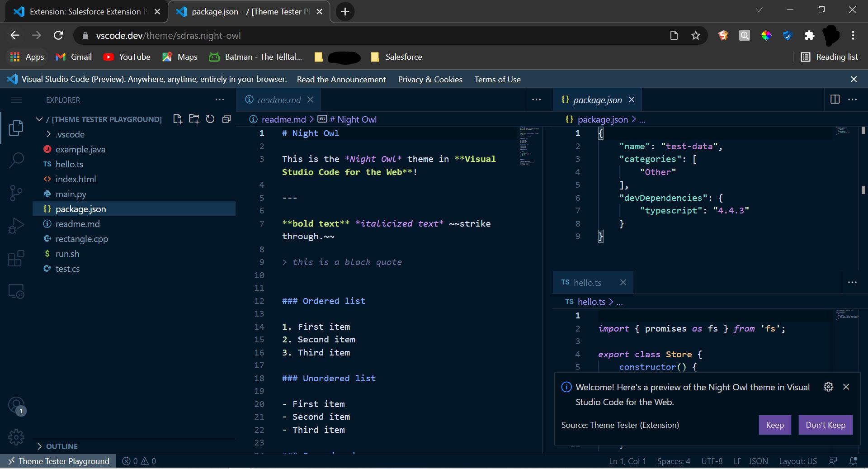
Task: Open the Accounts menu icon
Action: click(17, 405)
